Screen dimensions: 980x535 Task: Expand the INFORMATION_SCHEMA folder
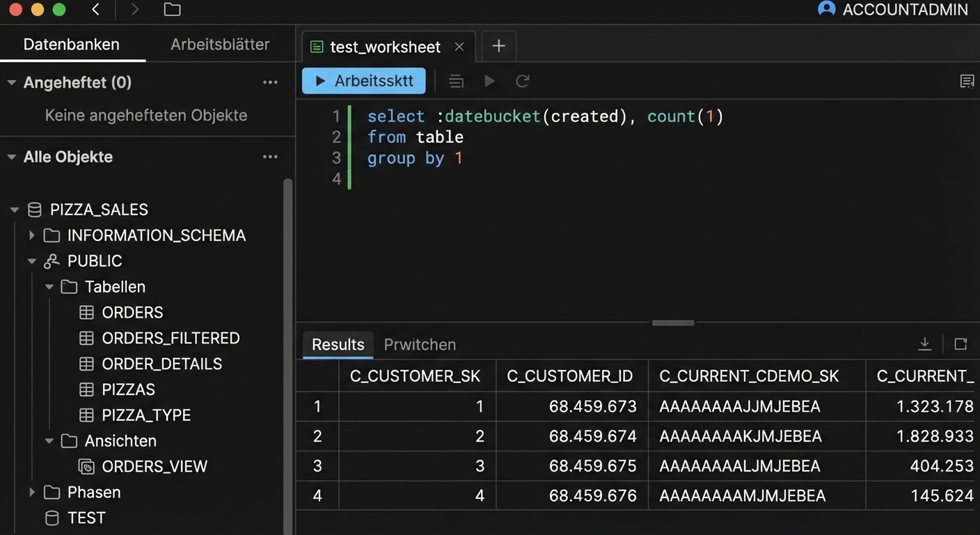pyautogui.click(x=32, y=235)
